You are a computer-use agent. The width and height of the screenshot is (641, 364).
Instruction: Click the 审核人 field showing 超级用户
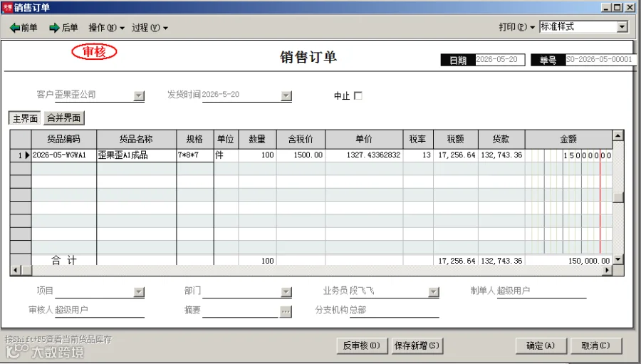coord(99,310)
